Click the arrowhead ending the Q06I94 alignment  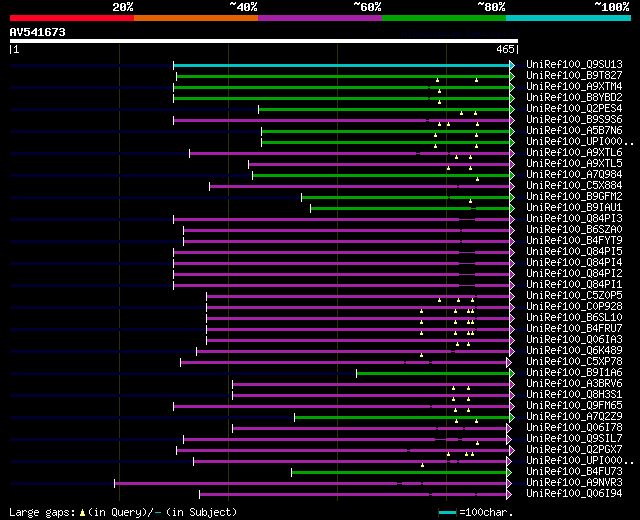[x=509, y=495]
